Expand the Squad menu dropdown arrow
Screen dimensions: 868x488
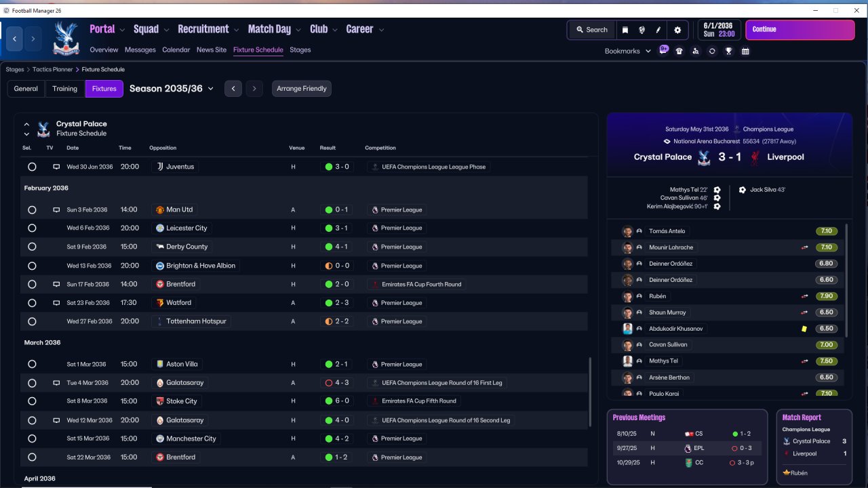[166, 30]
